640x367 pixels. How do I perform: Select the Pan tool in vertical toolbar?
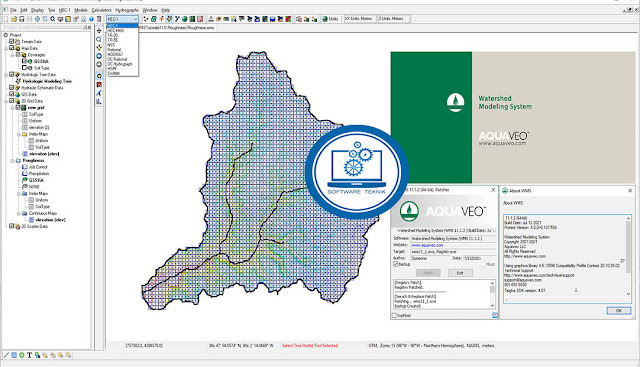(x=99, y=31)
